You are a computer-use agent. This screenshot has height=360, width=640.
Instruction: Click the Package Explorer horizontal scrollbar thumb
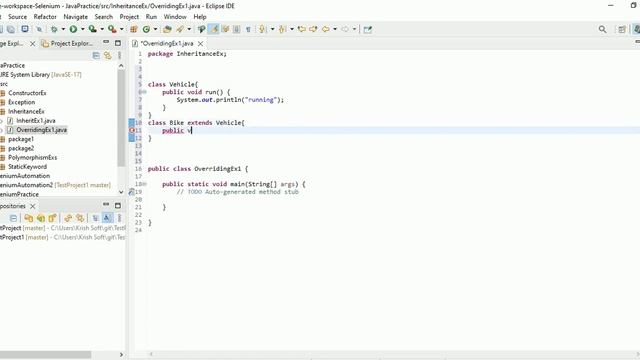[45, 354]
